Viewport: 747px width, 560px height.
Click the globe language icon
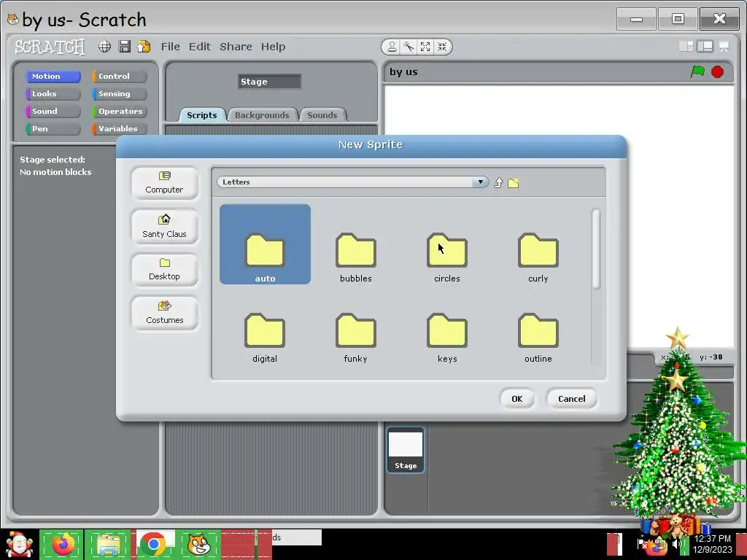click(104, 47)
